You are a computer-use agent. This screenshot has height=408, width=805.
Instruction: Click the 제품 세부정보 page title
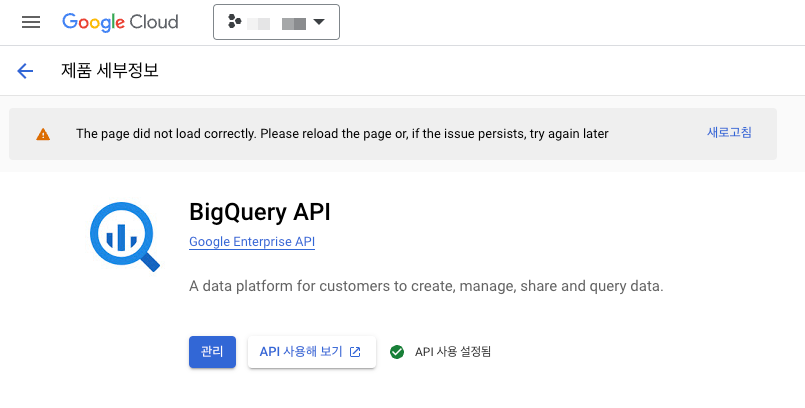pyautogui.click(x=110, y=70)
